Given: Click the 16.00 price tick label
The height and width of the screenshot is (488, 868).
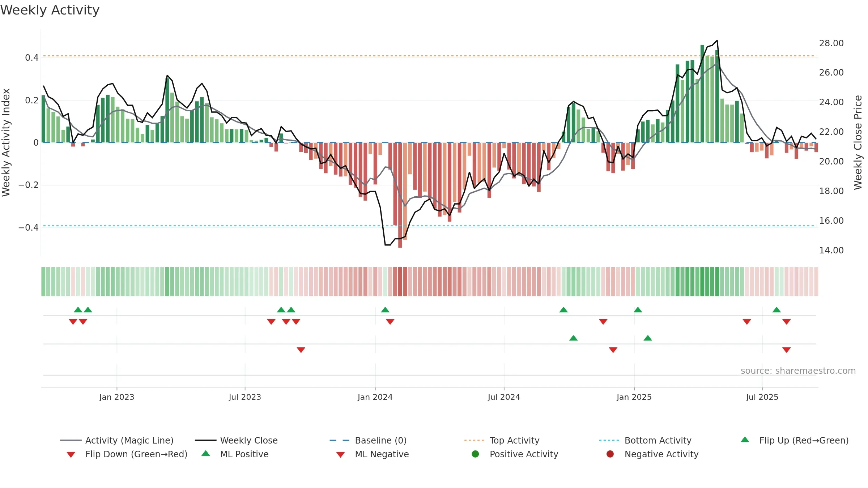Looking at the screenshot, I should pyautogui.click(x=831, y=221).
